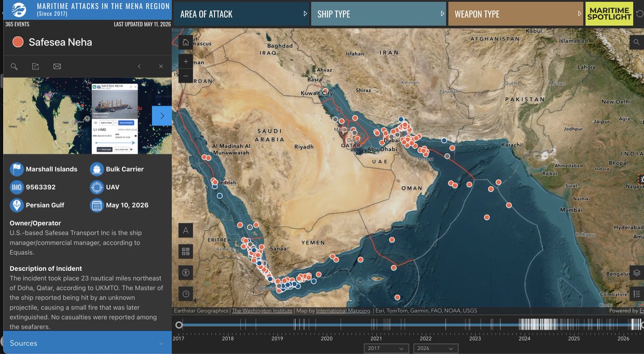The image size is (644, 354).
Task: Return the map to its home extent
Action: click(x=186, y=42)
